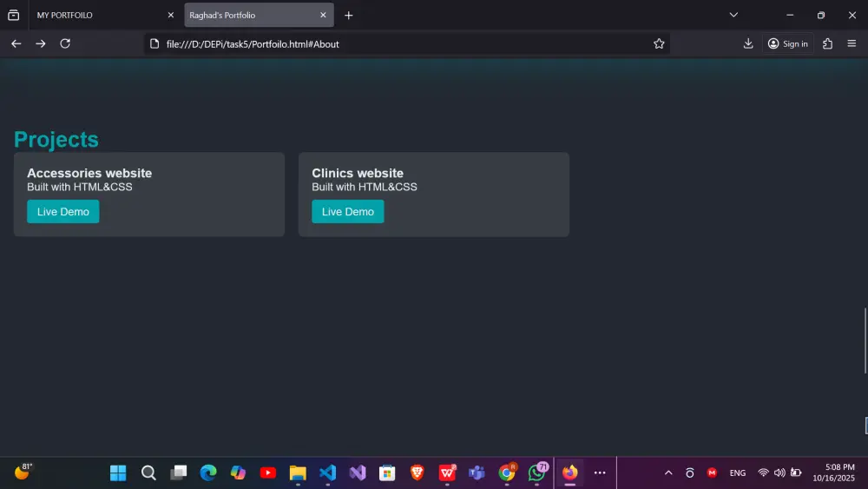Close the Raghad's Portfolio tab
This screenshot has width=868, height=489.
click(323, 15)
